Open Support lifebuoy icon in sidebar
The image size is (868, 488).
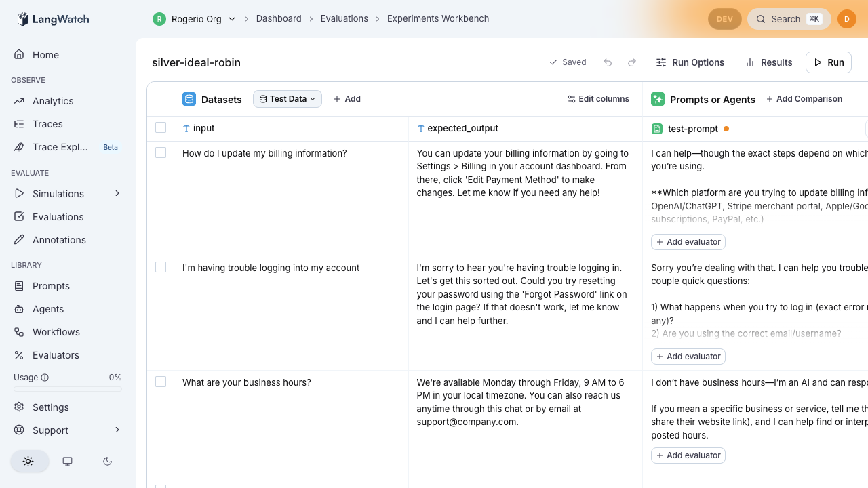pos(19,430)
